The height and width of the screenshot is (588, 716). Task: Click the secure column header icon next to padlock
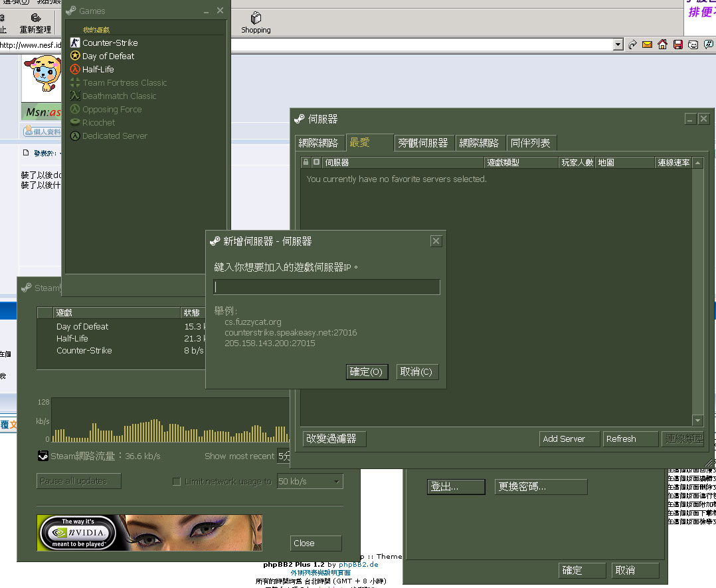point(316,162)
